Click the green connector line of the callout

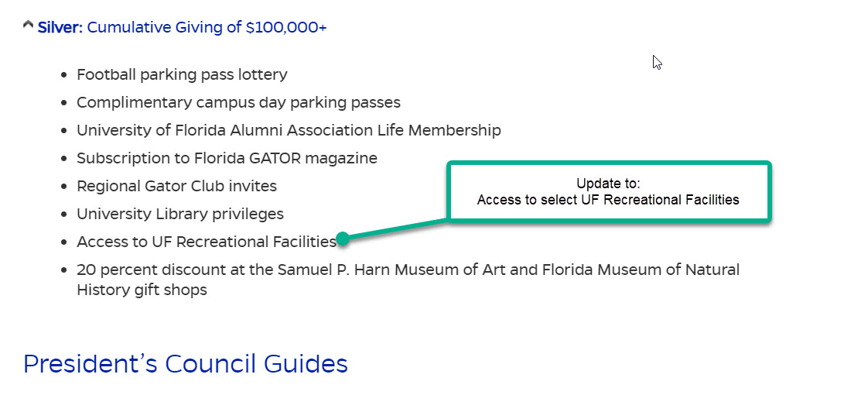tap(396, 230)
